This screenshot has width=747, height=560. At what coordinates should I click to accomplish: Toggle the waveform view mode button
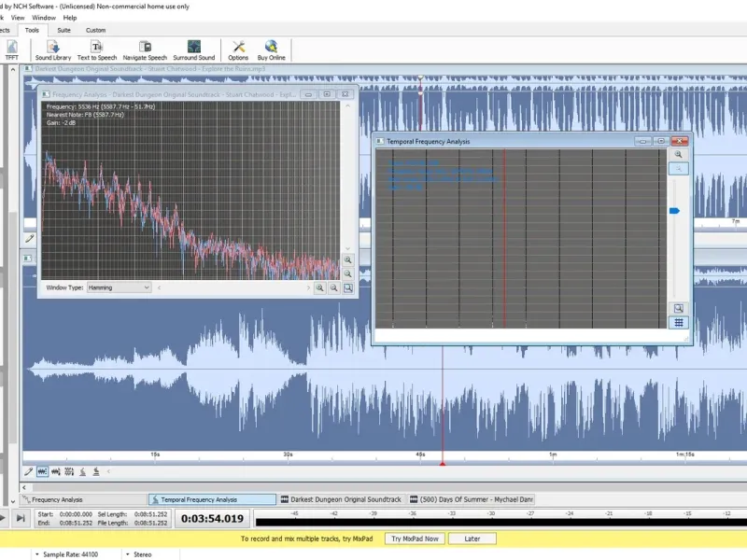coord(42,471)
